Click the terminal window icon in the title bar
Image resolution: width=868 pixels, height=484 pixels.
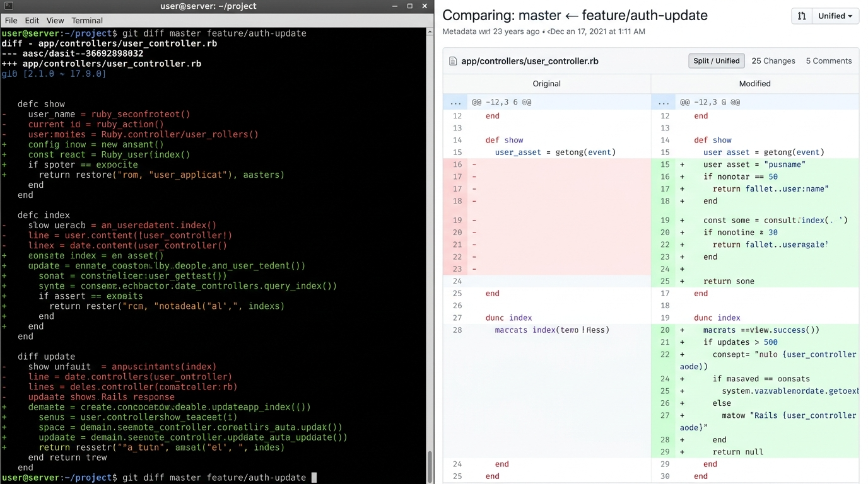(8, 6)
